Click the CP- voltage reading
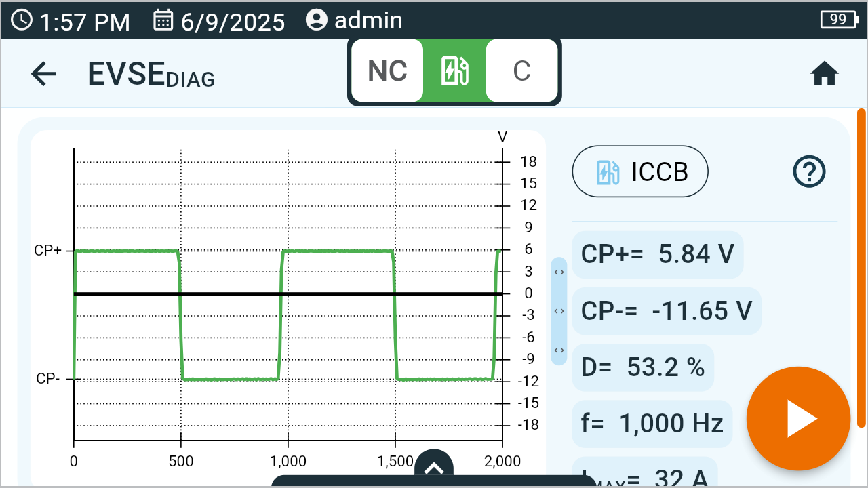Screen dimensions: 868x488 coord(666,310)
